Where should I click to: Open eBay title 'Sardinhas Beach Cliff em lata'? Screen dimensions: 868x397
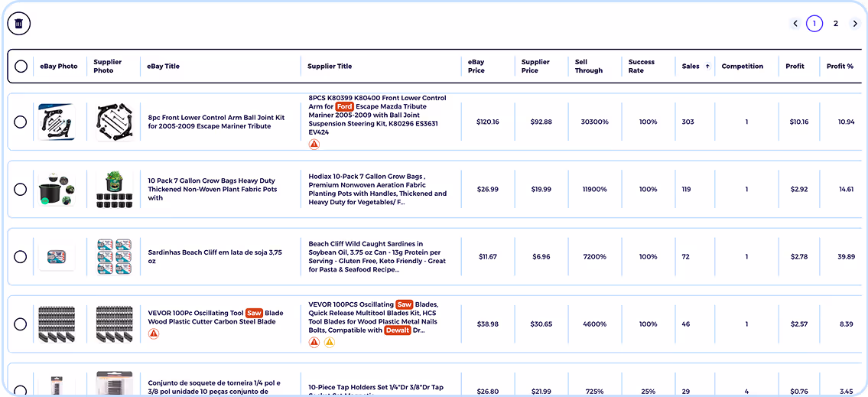pyautogui.click(x=216, y=256)
